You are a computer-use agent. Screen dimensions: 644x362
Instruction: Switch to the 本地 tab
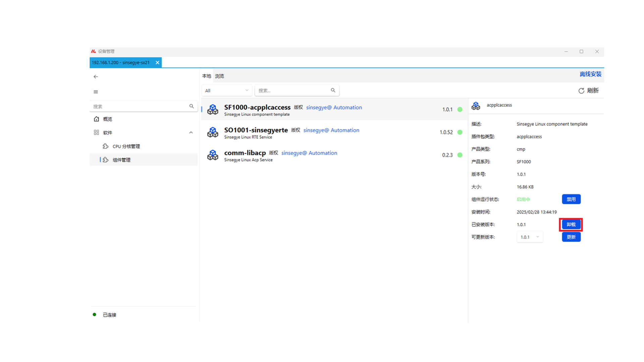206,76
